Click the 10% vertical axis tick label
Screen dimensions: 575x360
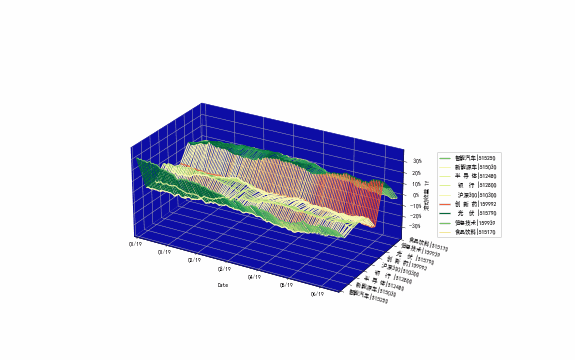417,184
